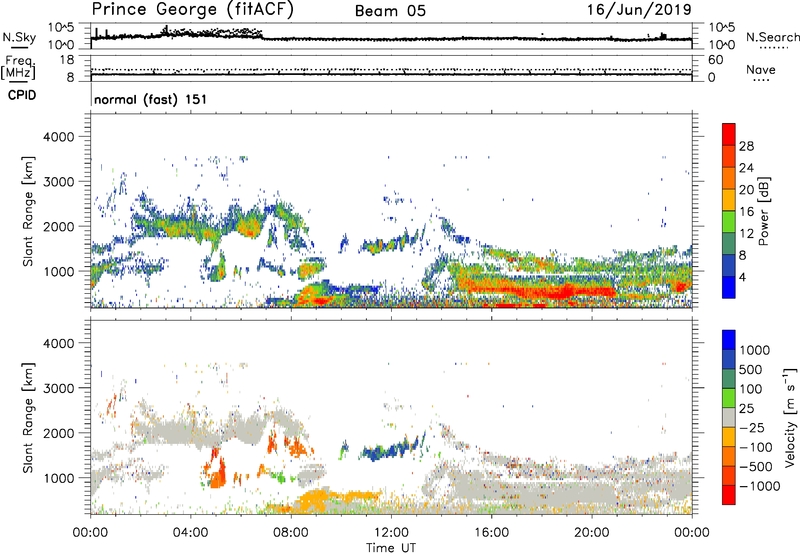Click the 4 tick on Power colorbar
Viewport: 800px width, 554px height.
tap(742, 277)
